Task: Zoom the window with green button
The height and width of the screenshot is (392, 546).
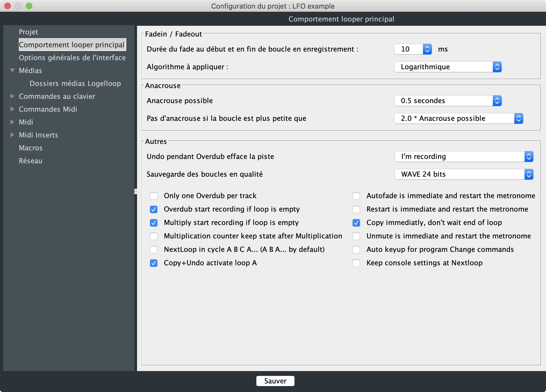Action: click(x=29, y=6)
